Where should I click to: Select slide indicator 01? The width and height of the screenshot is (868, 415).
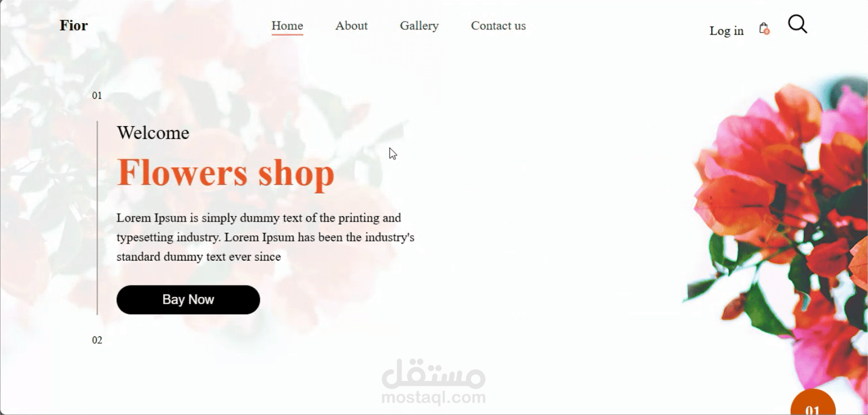click(x=97, y=96)
